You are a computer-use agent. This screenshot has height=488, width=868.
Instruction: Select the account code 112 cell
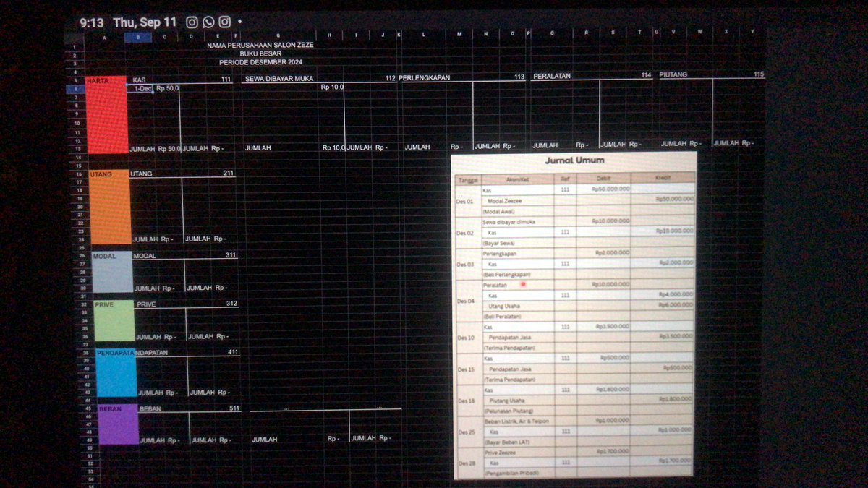click(x=391, y=78)
